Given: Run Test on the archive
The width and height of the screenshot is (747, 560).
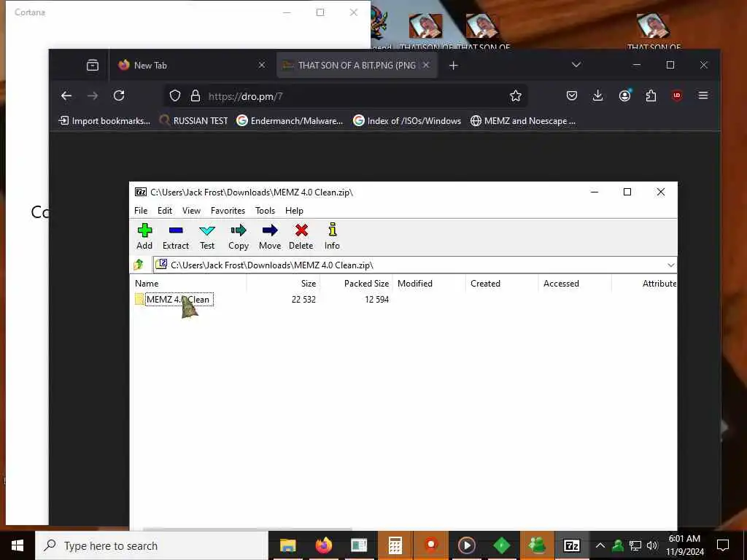Looking at the screenshot, I should coord(206,236).
